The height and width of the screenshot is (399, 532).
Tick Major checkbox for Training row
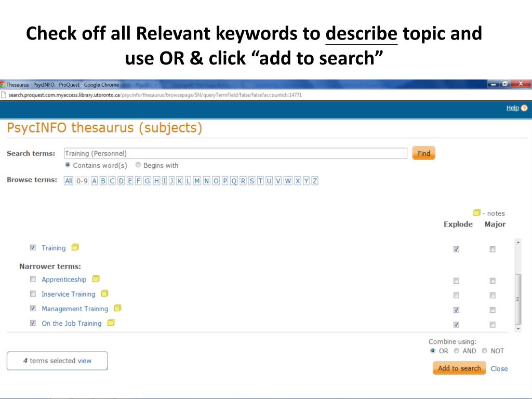(493, 249)
